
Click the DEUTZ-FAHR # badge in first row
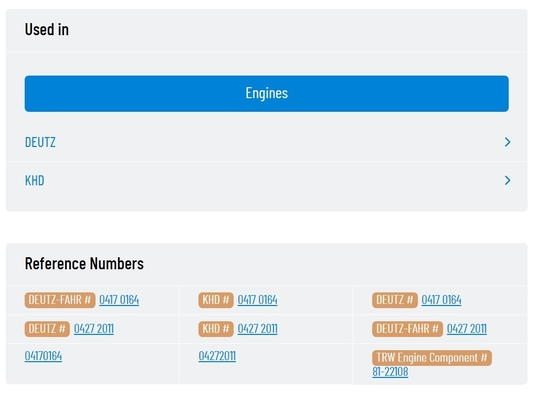[60, 300]
